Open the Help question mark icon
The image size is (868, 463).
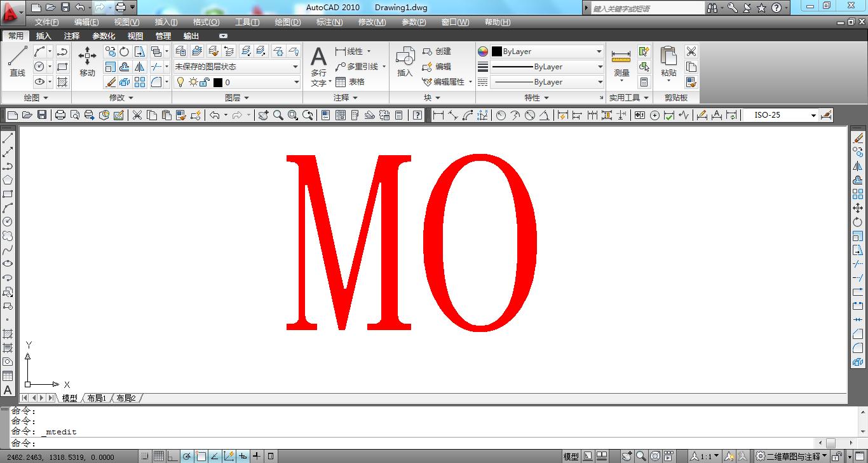point(417,115)
